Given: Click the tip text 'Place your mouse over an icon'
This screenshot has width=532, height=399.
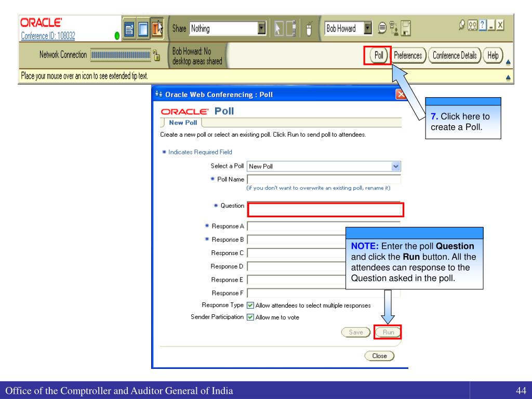Looking at the screenshot, I should point(85,76).
